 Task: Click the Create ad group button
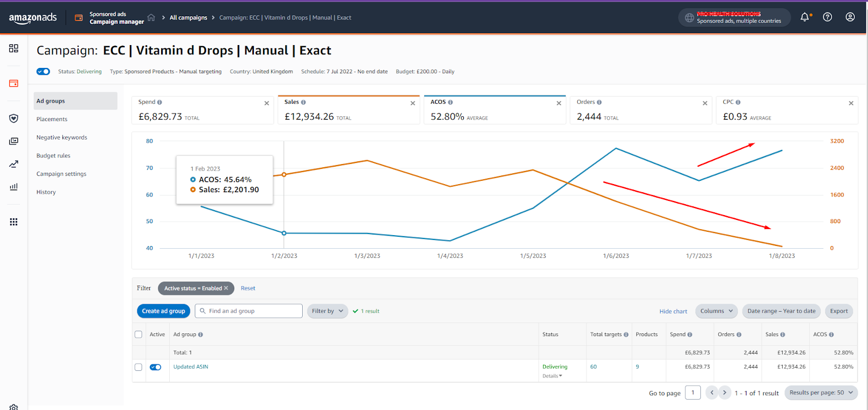pyautogui.click(x=163, y=311)
